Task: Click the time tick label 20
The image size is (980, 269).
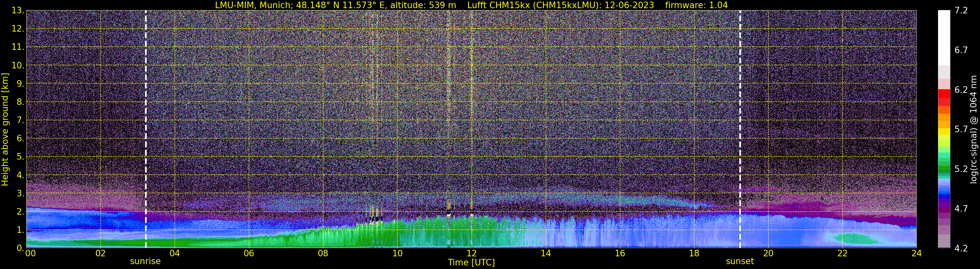Action: pos(768,253)
